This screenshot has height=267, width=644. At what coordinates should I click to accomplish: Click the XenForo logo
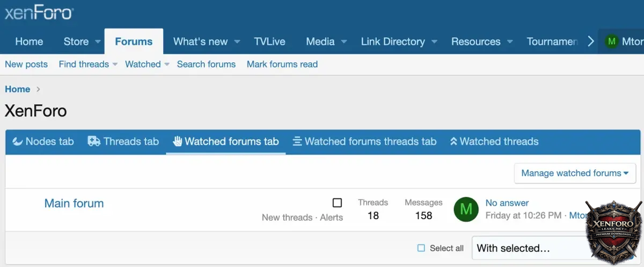tap(39, 12)
